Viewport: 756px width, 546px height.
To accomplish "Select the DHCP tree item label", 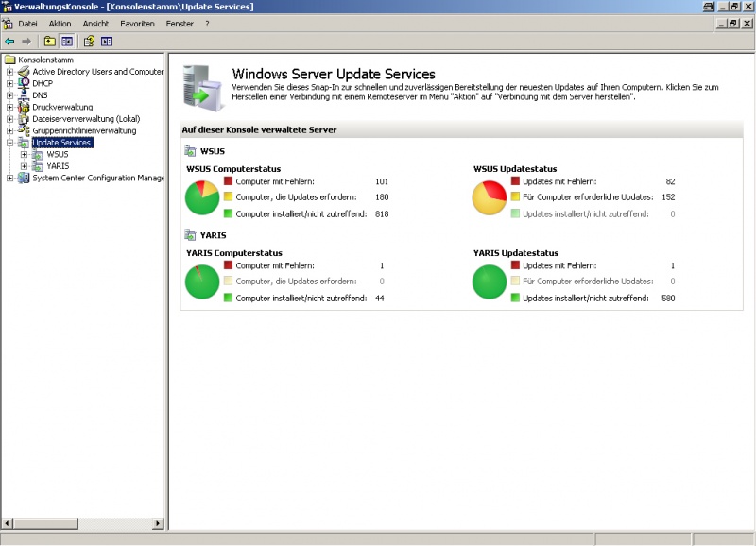I will click(x=43, y=83).
